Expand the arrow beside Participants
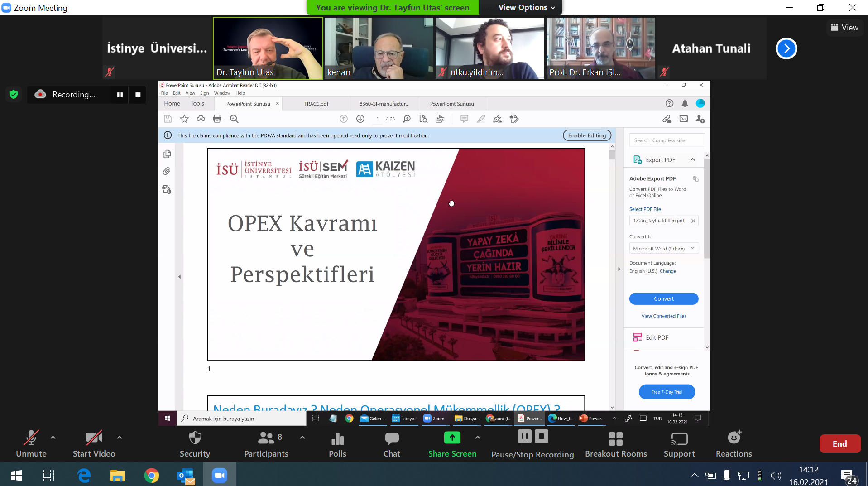868x486 pixels. click(302, 438)
